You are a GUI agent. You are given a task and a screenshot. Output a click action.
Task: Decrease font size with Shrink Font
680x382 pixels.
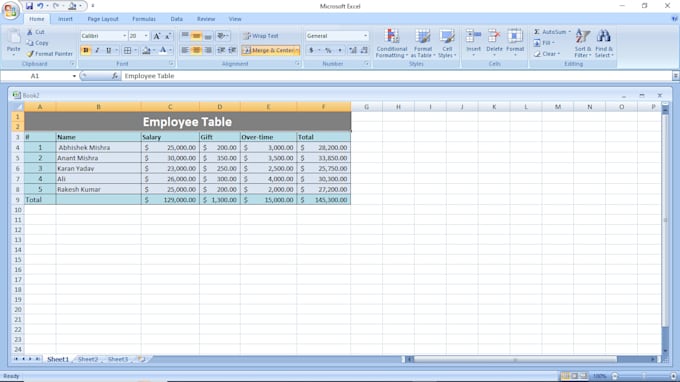tap(168, 36)
